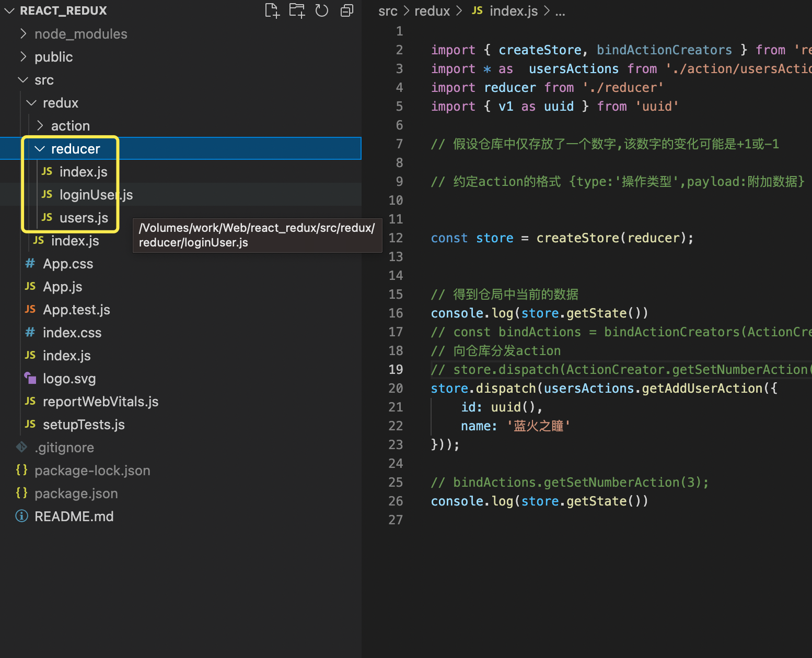Click the JS icon beside reportWebVitals.js

30,401
